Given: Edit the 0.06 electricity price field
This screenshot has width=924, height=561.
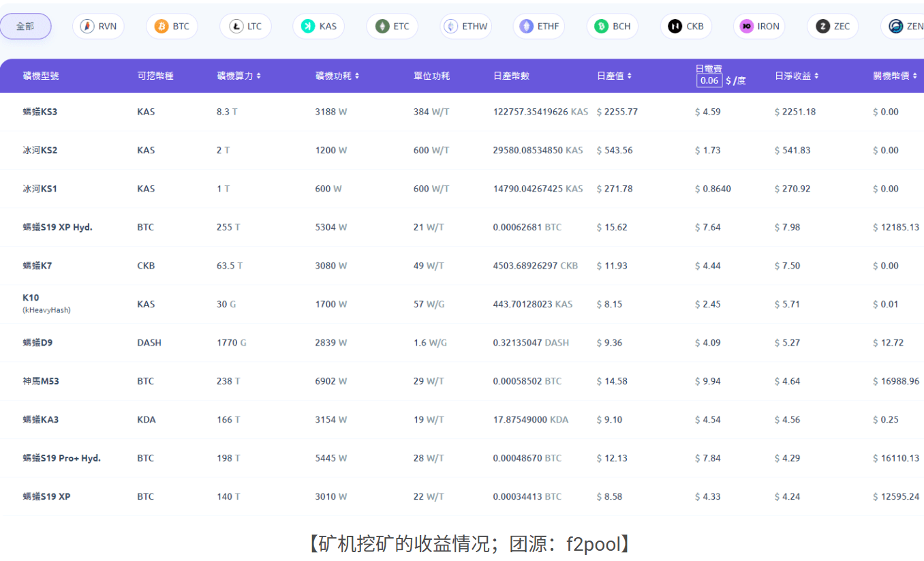Looking at the screenshot, I should [709, 80].
